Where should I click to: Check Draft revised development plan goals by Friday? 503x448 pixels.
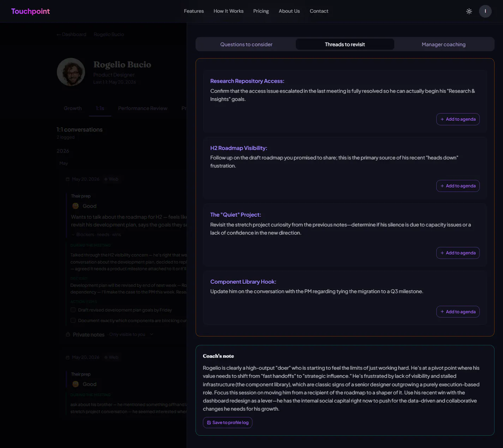coord(73,310)
